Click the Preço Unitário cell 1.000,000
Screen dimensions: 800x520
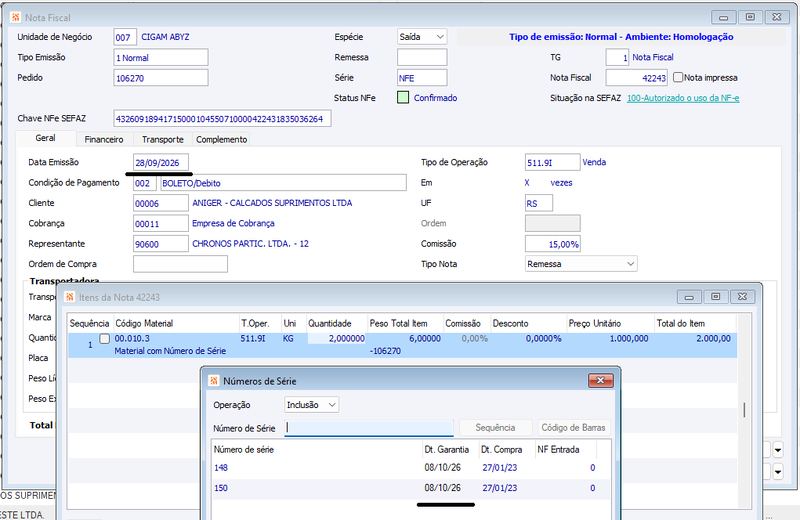[x=609, y=338]
